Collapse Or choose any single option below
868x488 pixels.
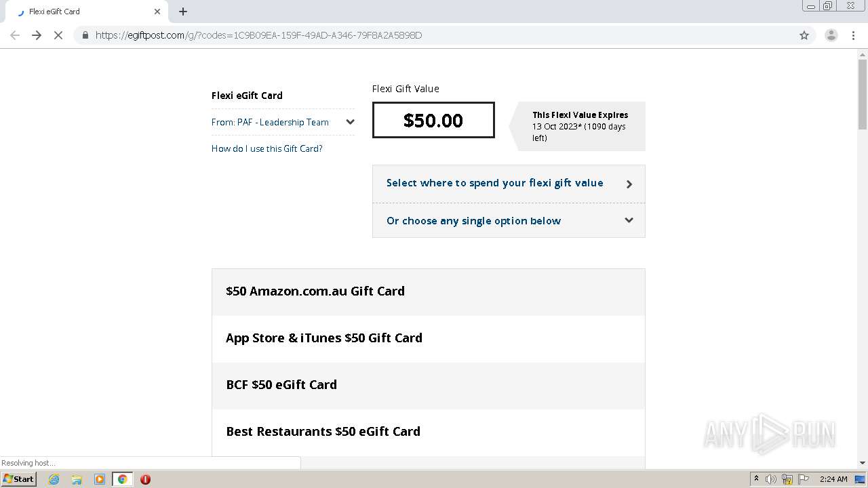(509, 220)
